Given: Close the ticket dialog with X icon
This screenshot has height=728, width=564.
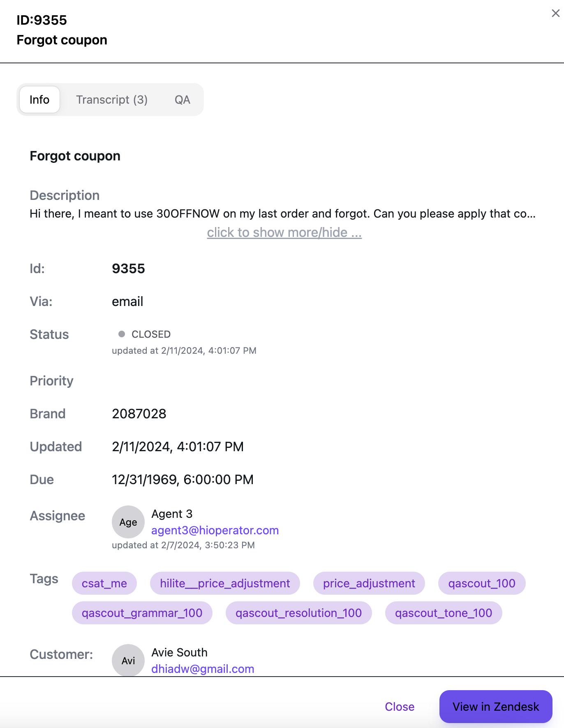Looking at the screenshot, I should point(555,14).
